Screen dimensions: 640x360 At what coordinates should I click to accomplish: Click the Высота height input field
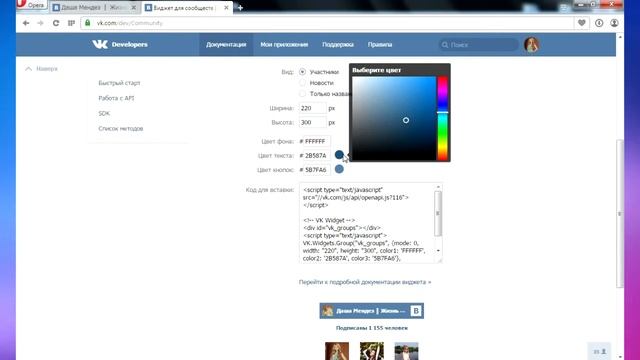tap(313, 122)
